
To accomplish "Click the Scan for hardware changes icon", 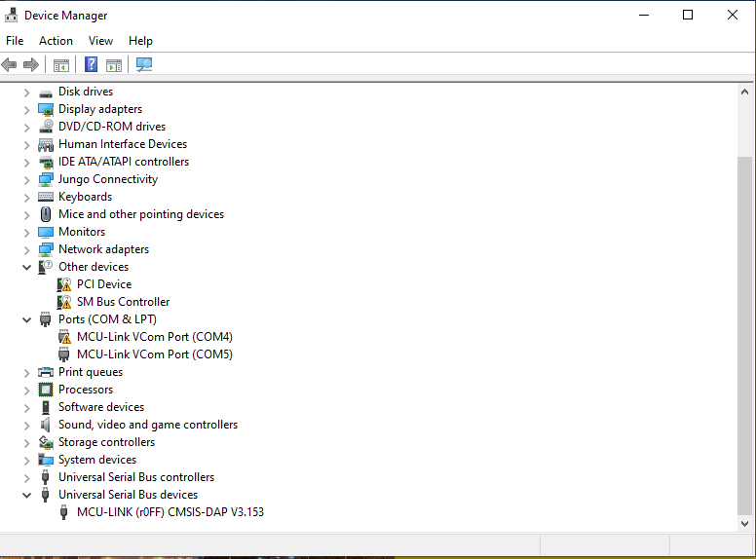I will [144, 64].
